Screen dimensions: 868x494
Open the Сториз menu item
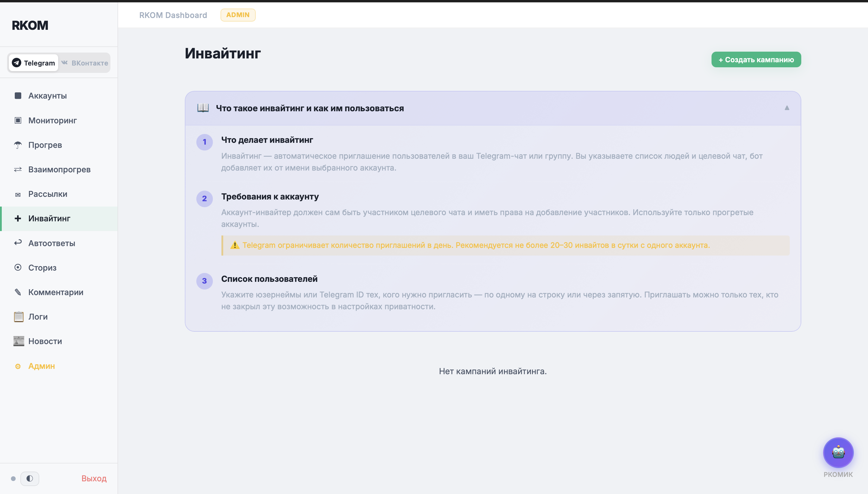tap(59, 268)
